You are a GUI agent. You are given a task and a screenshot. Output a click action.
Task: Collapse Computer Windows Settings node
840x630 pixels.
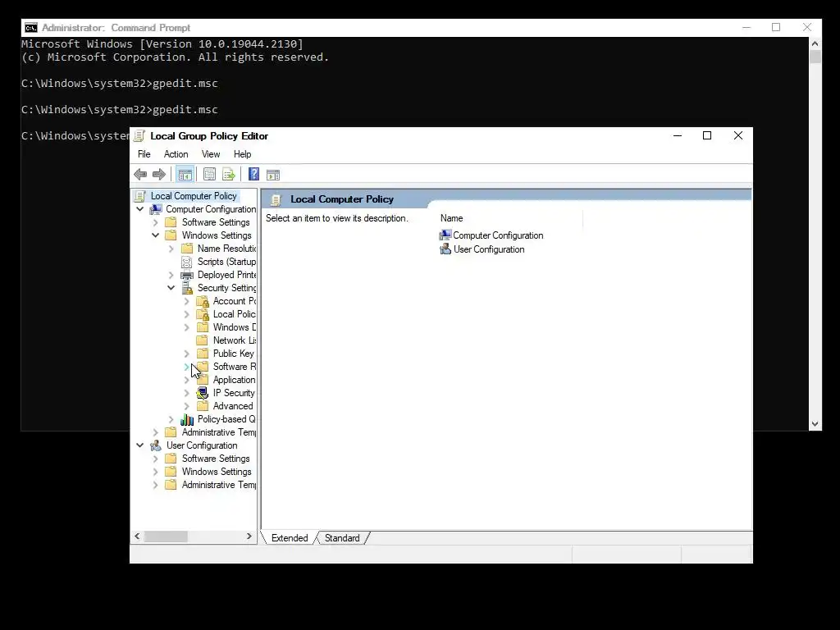pyautogui.click(x=155, y=235)
